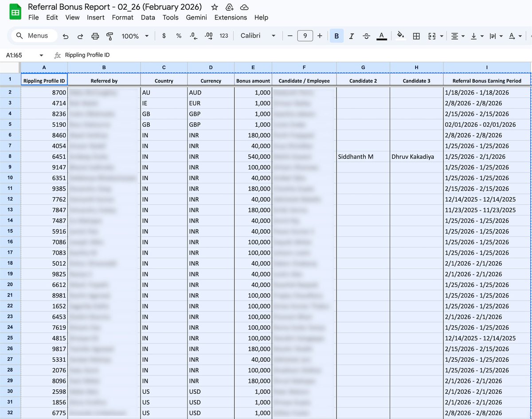Click the document title Referral Bonus Report
This screenshot has height=419, width=532.
pos(115,7)
